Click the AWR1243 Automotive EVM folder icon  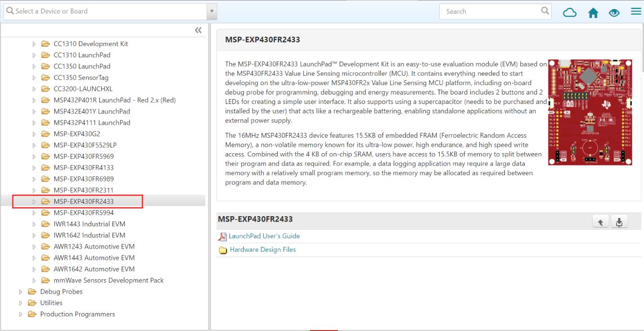(45, 246)
